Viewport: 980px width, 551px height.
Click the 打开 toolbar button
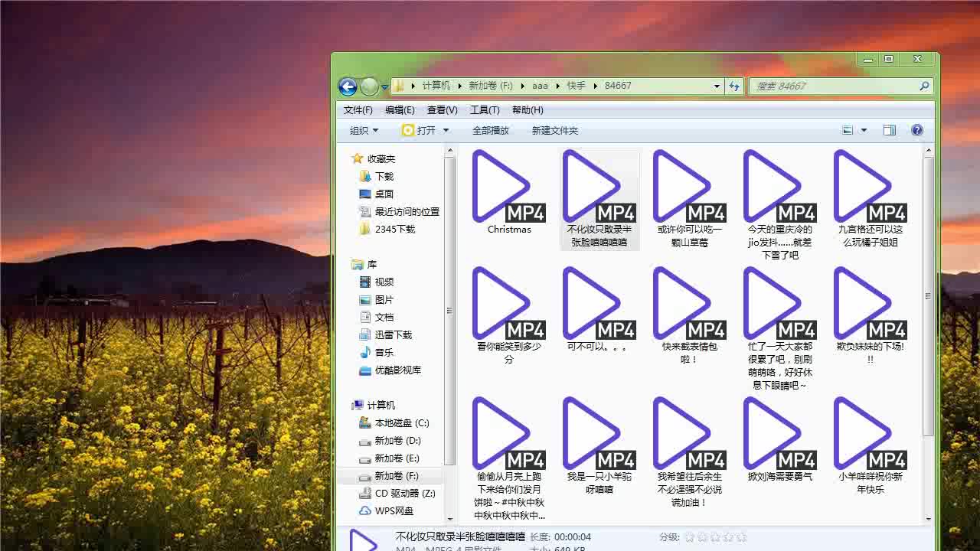[x=418, y=130]
